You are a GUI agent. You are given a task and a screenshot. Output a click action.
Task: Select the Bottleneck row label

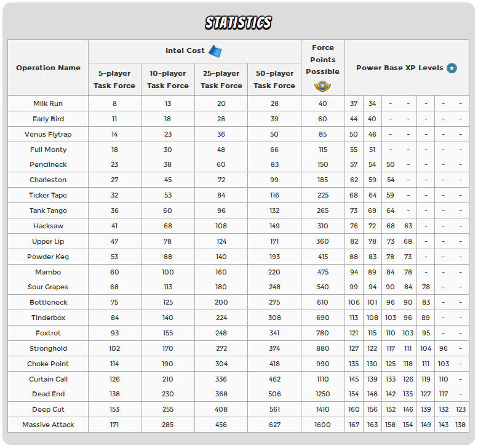(x=48, y=302)
